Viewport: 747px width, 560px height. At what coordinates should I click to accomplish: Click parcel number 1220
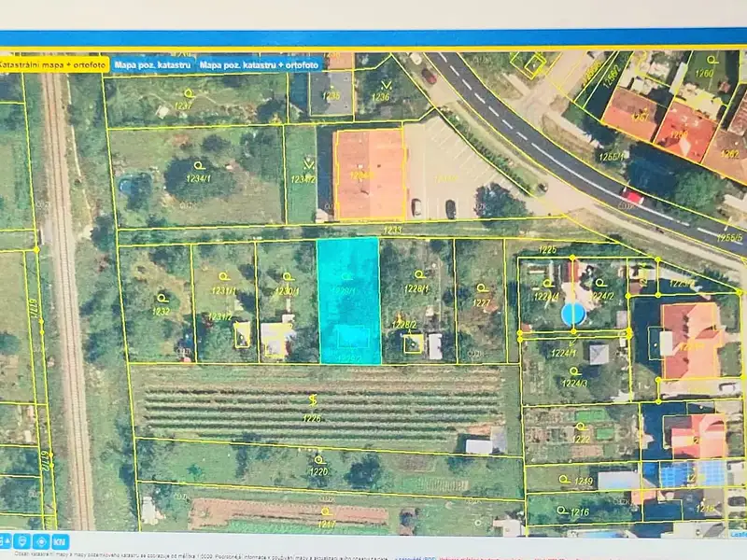pyautogui.click(x=318, y=471)
